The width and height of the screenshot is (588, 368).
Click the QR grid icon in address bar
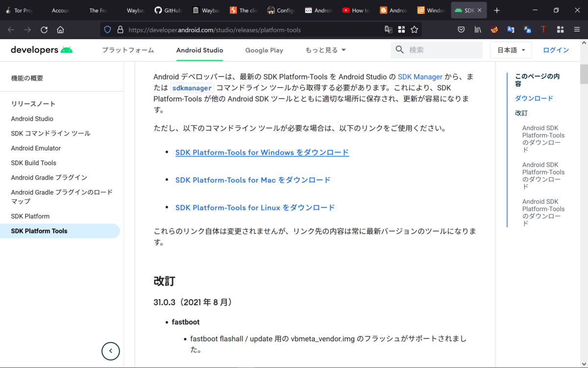(401, 30)
